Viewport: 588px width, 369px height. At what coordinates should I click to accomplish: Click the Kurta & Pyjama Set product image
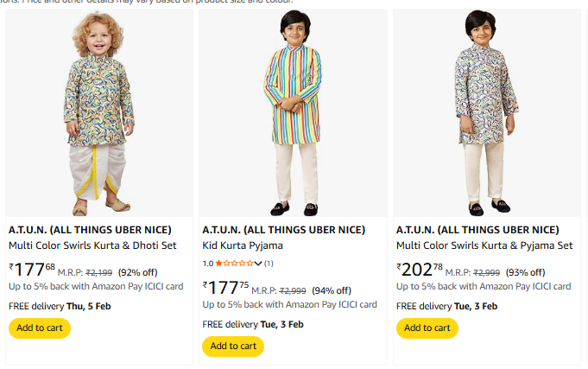pyautogui.click(x=486, y=112)
